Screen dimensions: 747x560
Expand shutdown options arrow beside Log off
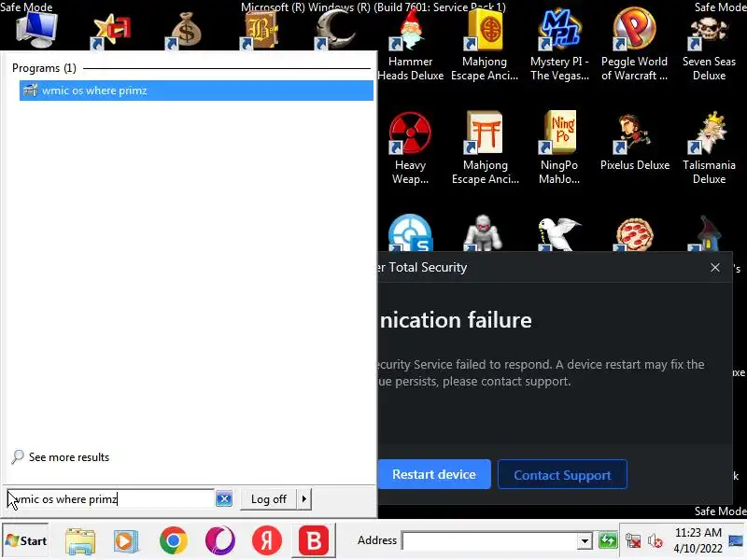tap(304, 499)
